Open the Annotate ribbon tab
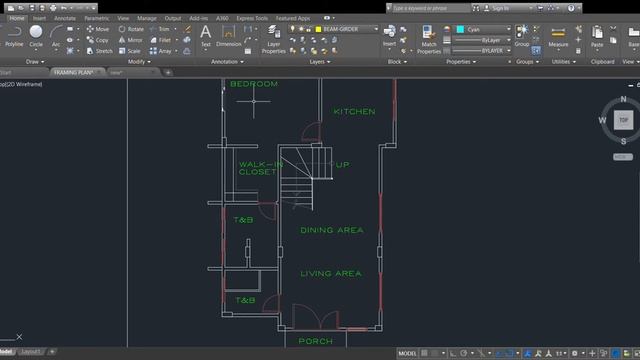The image size is (640, 360). tap(64, 18)
